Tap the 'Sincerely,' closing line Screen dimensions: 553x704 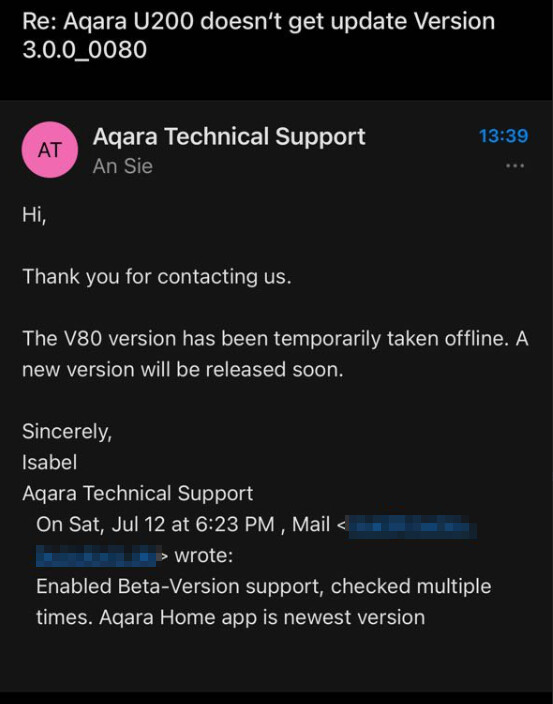pos(67,431)
